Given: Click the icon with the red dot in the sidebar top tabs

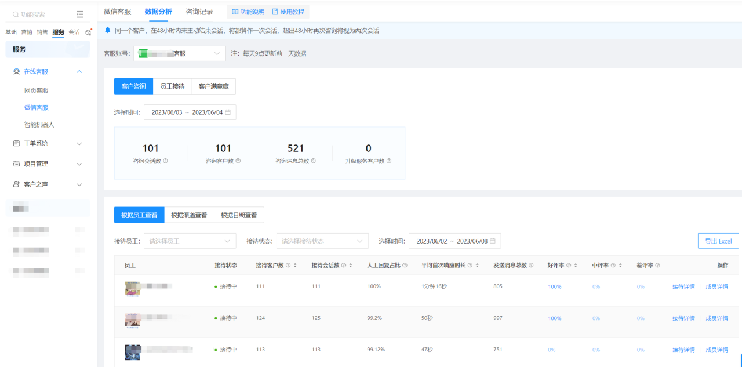Looking at the screenshot, I should point(88,32).
